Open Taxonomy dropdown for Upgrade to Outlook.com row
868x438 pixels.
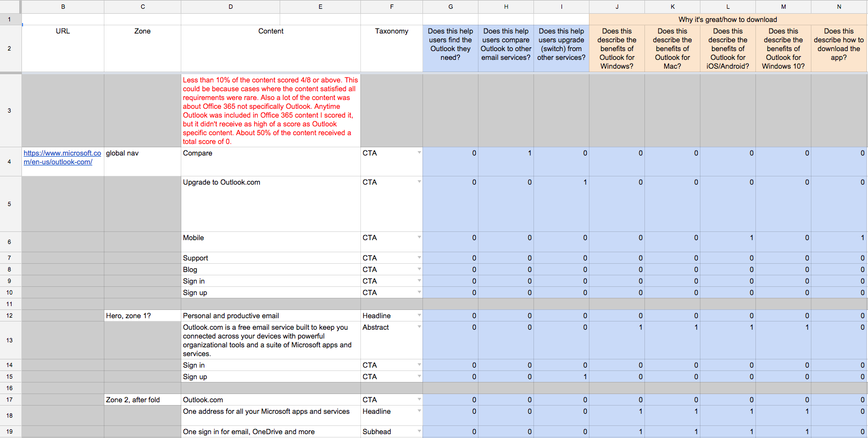[x=419, y=182]
